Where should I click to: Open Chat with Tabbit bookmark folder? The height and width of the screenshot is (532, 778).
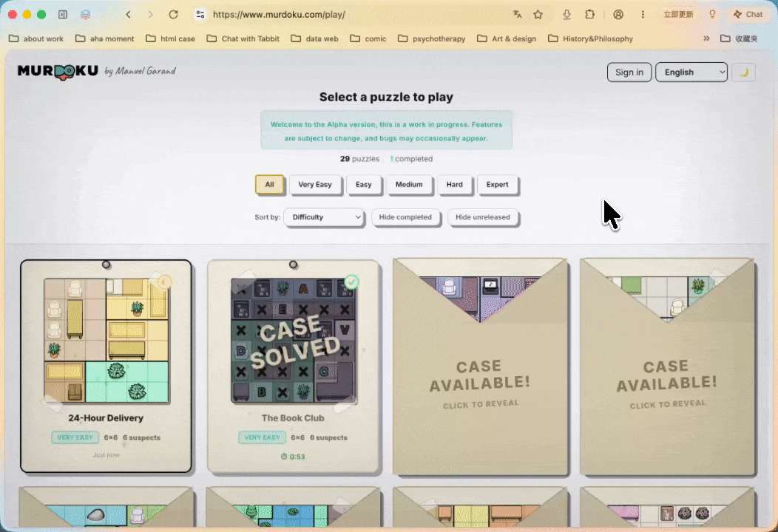click(x=243, y=38)
